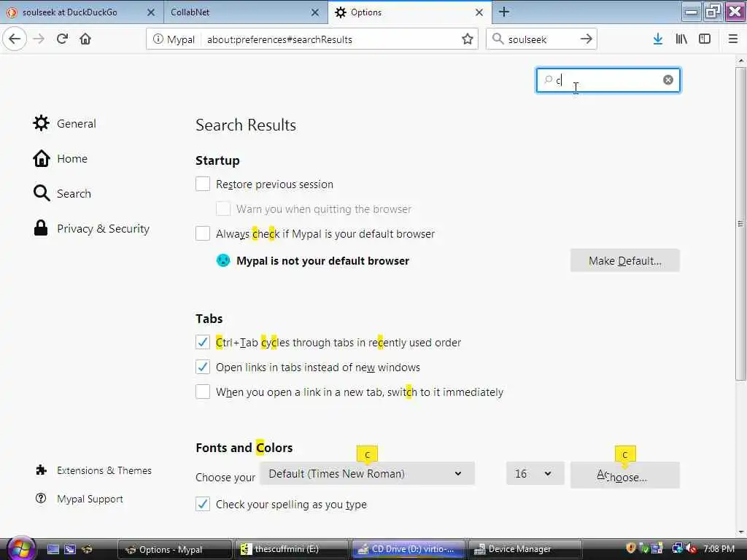747x560 pixels.
Task: Click Show Desktop quick launch icon
Action: click(53, 549)
